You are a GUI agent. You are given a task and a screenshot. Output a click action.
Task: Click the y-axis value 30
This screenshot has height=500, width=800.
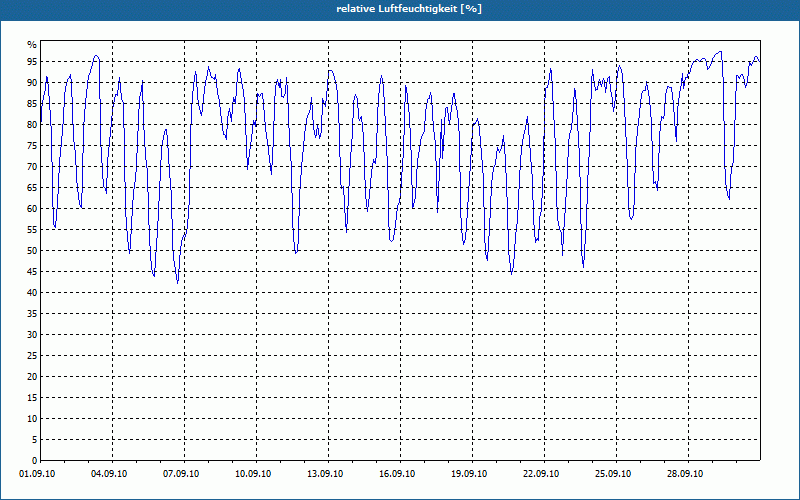coord(32,335)
